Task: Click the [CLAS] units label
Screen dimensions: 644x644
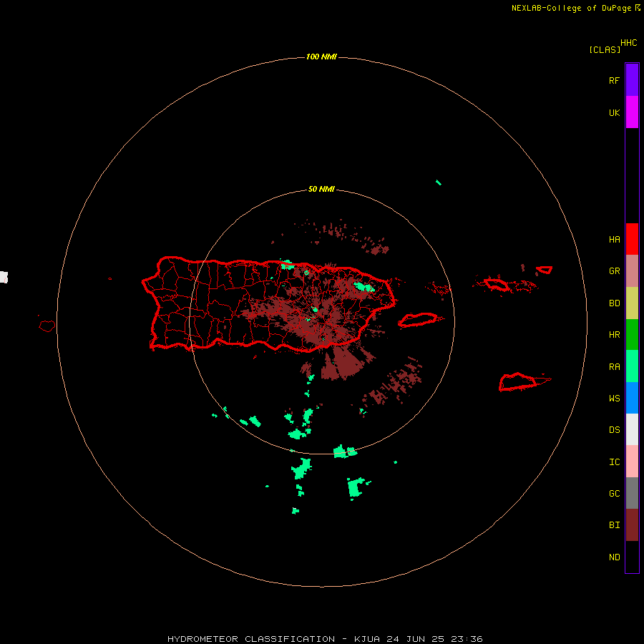Action: [x=605, y=49]
